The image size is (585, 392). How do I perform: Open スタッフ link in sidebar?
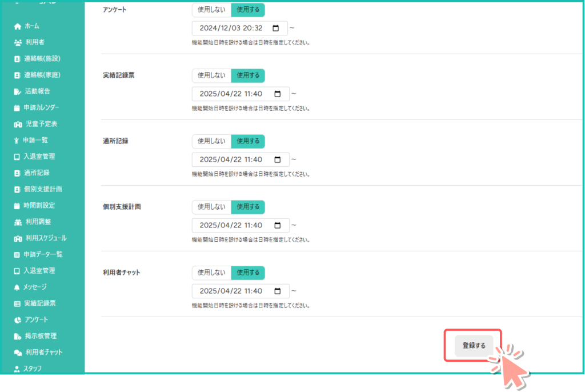click(x=32, y=369)
